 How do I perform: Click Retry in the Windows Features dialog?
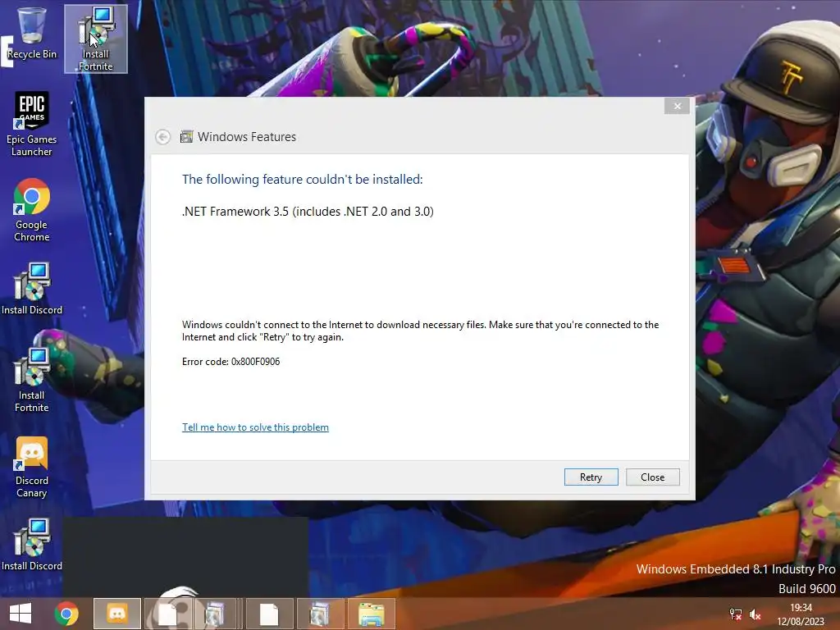pos(591,477)
